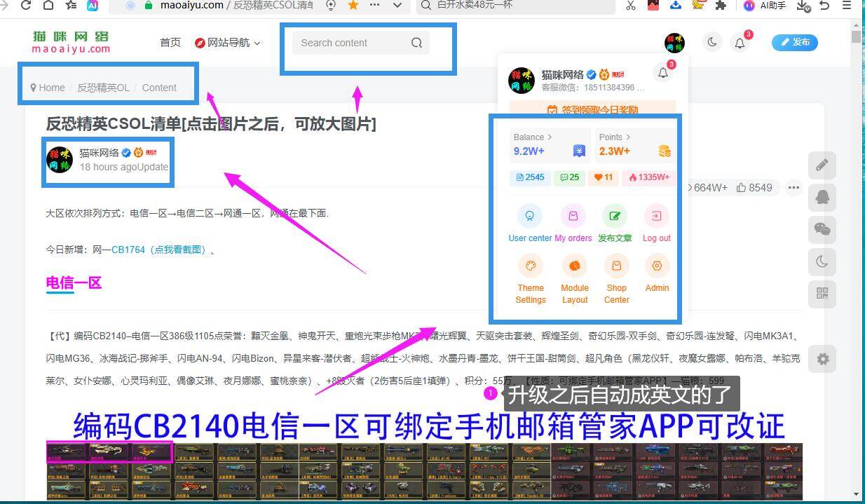This screenshot has width=865, height=504.
Task: Click the author avatar under article title
Action: [x=60, y=160]
